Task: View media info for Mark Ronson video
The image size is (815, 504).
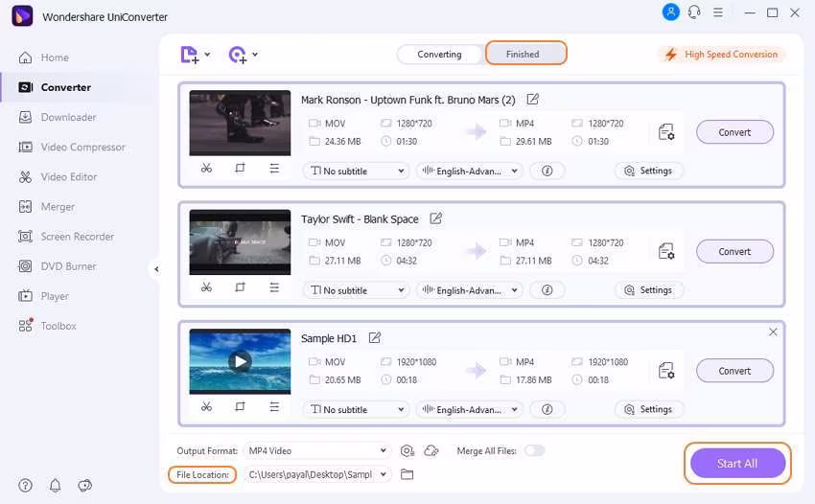Action: tap(547, 171)
